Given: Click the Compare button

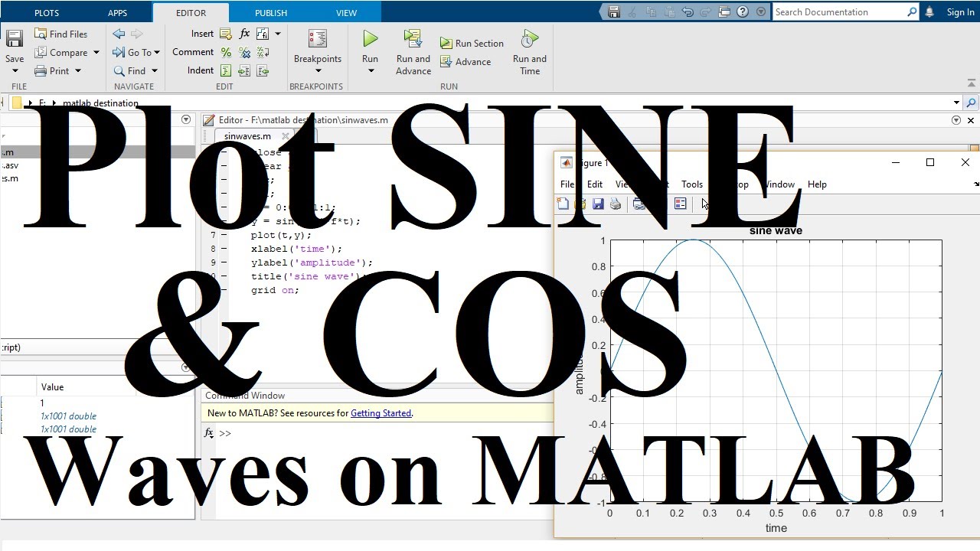Looking at the screenshot, I should (x=60, y=53).
